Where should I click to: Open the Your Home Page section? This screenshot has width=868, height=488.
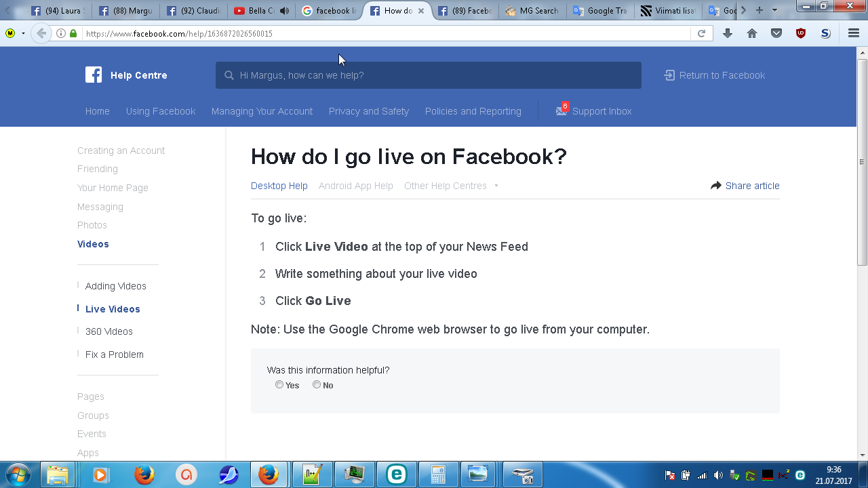(113, 188)
